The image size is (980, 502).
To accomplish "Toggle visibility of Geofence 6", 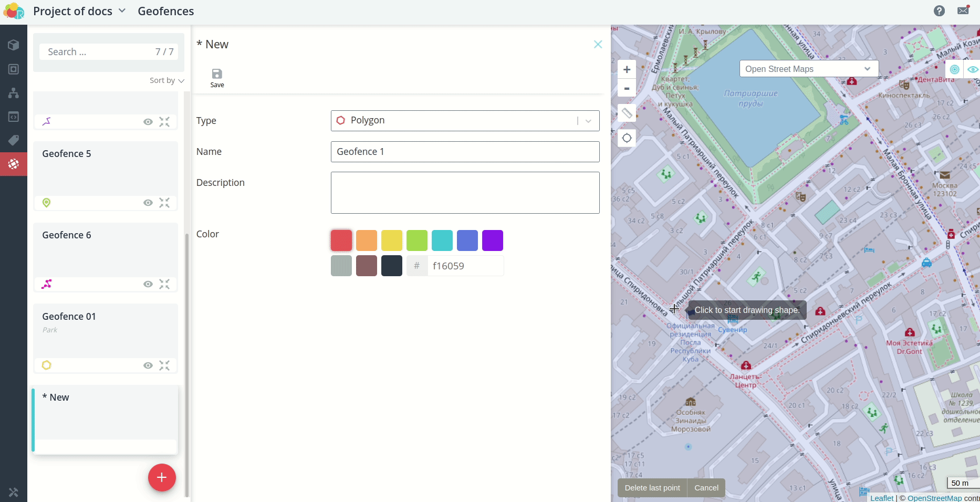I will coord(148,284).
